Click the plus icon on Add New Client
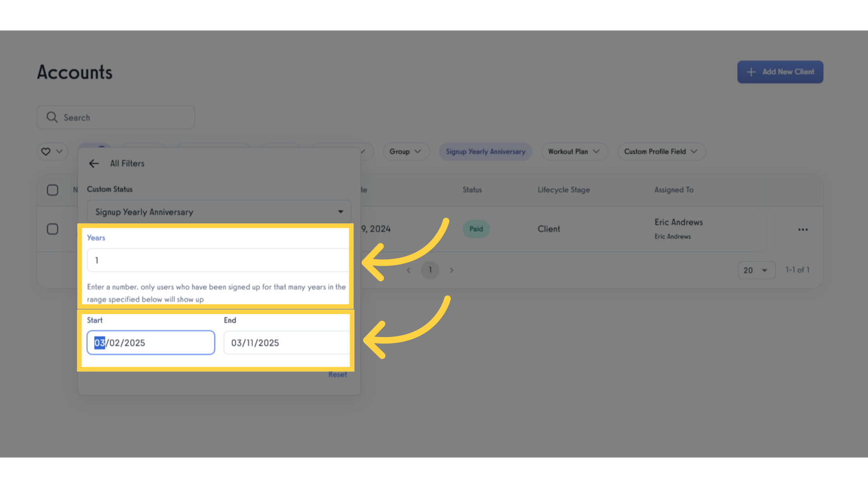This screenshot has height=488, width=868. 751,72
